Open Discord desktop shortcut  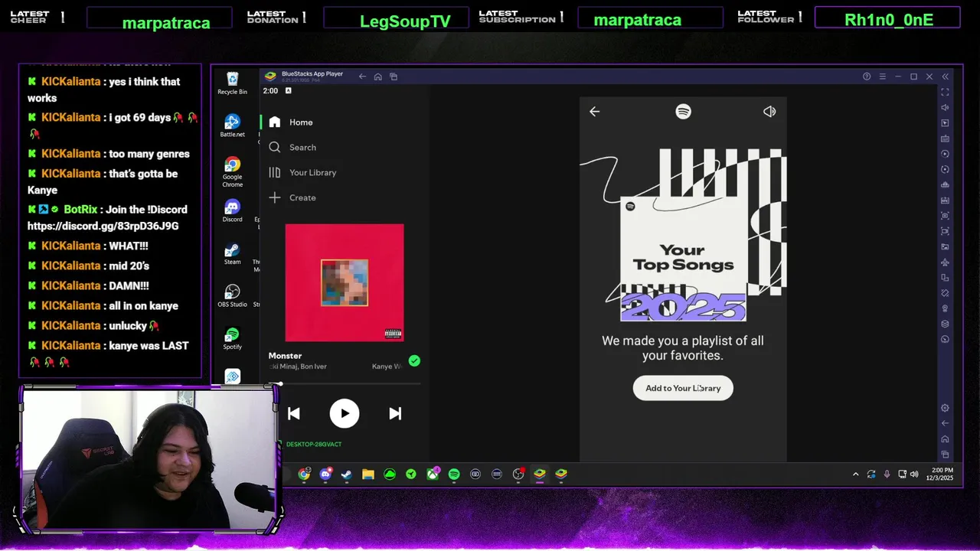(232, 211)
